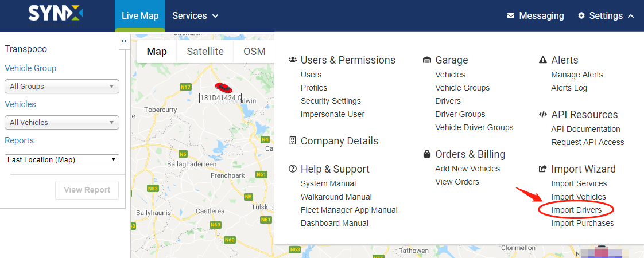The image size is (644, 258).
Task: Click the Orders & Billing bag icon
Action: tap(426, 154)
